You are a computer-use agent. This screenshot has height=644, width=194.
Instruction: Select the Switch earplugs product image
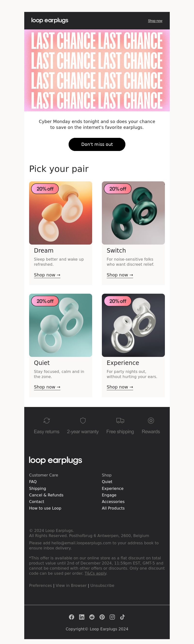click(x=133, y=213)
